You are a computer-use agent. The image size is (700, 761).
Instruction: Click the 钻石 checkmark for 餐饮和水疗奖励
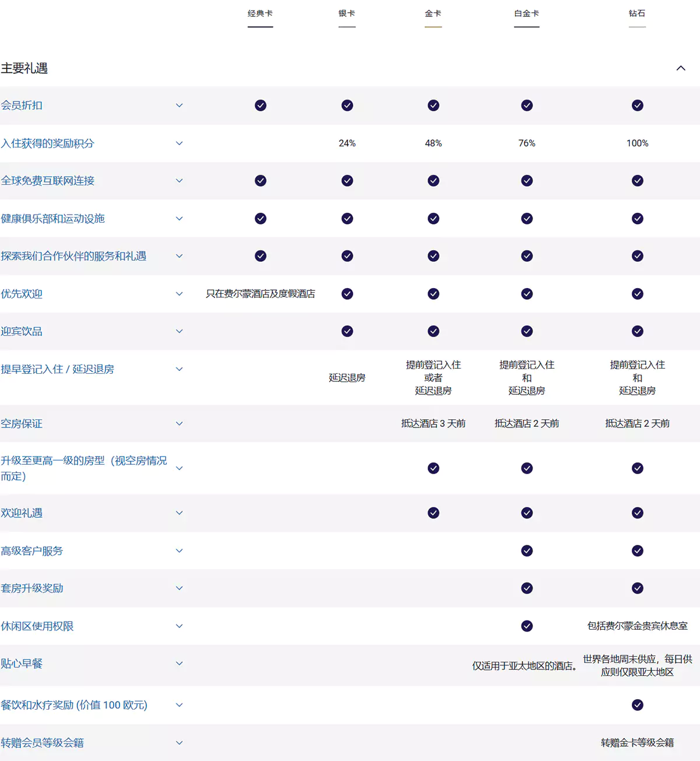coord(637,705)
